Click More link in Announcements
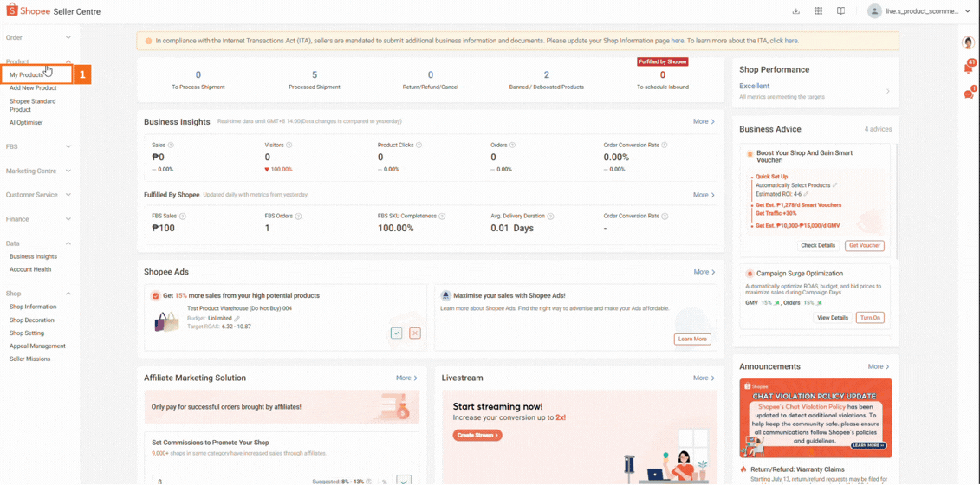Image resolution: width=980 pixels, height=485 pixels. click(x=878, y=366)
